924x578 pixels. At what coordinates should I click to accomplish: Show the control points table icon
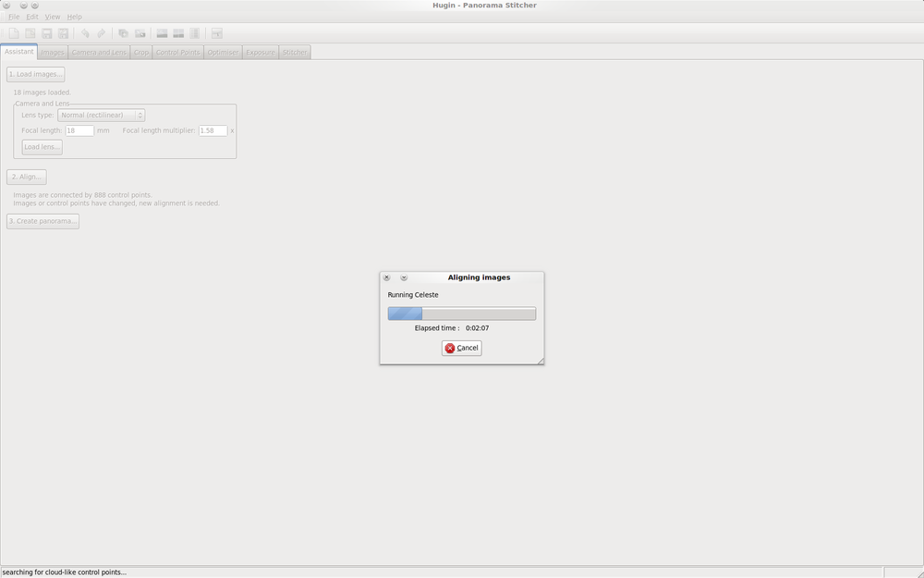tap(195, 33)
